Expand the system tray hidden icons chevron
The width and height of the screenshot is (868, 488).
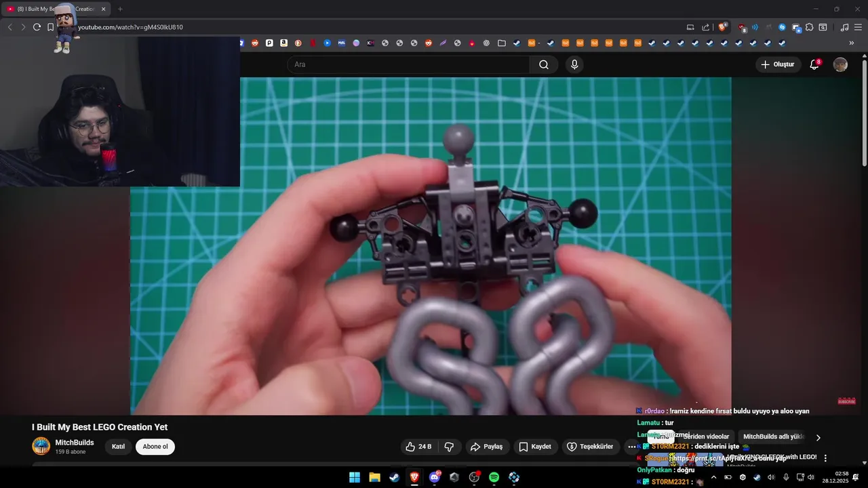(713, 477)
